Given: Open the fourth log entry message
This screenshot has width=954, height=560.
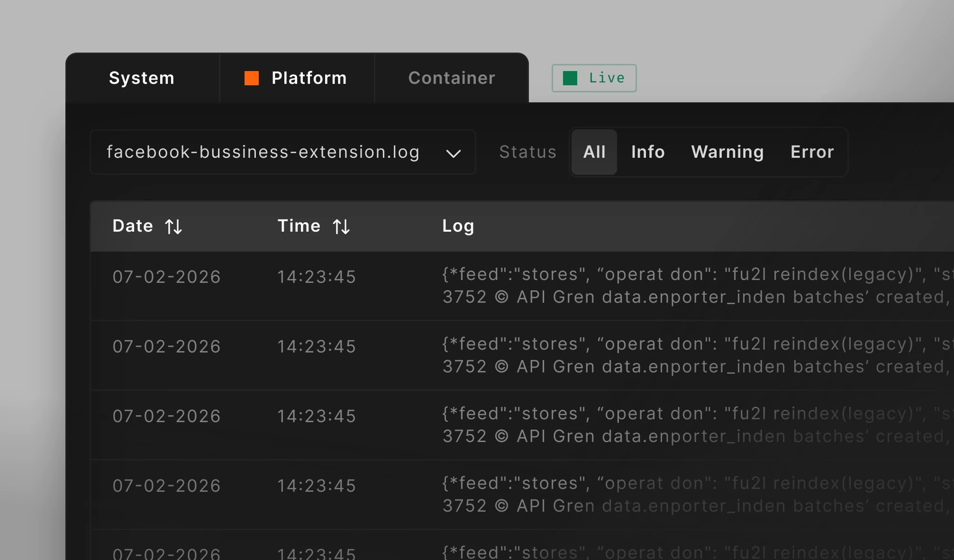Looking at the screenshot, I should (698, 495).
